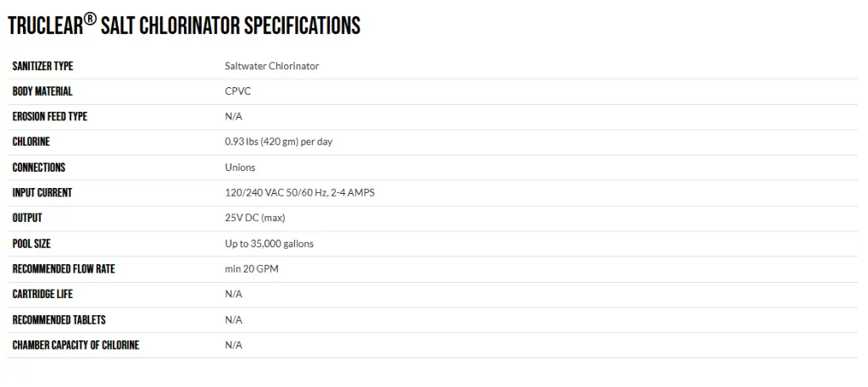Viewport: 868px width, 387px height.
Task: Click the min 20 GPM value
Action: click(x=252, y=268)
